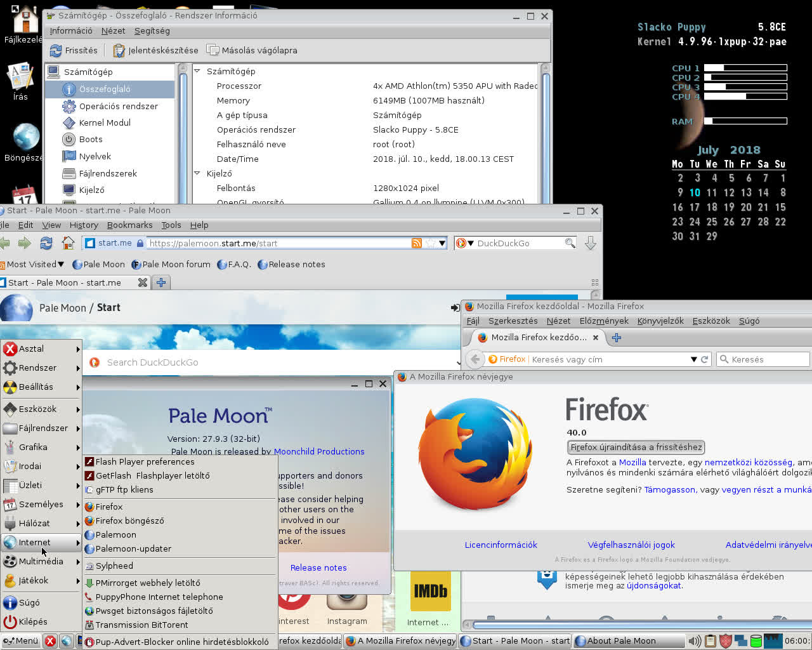Viewport: 812px width, 650px height.
Task: Click Release notes bookmark in the bookmarks toolbar
Action: (291, 264)
